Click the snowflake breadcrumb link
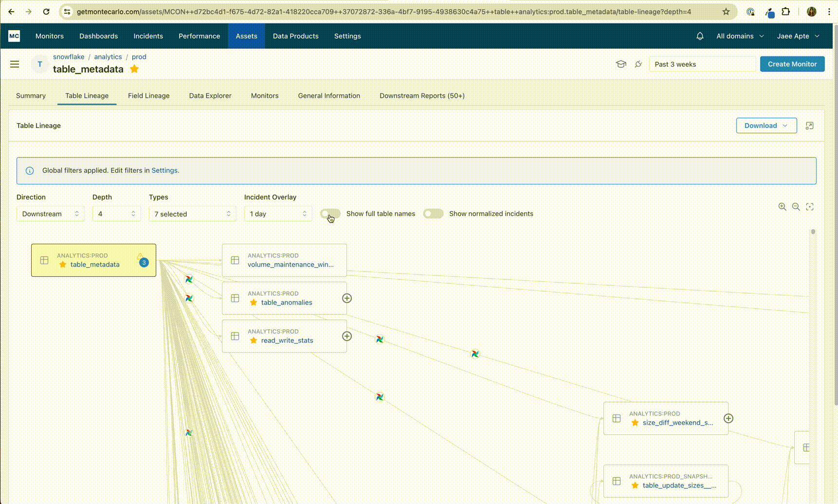 pyautogui.click(x=69, y=57)
